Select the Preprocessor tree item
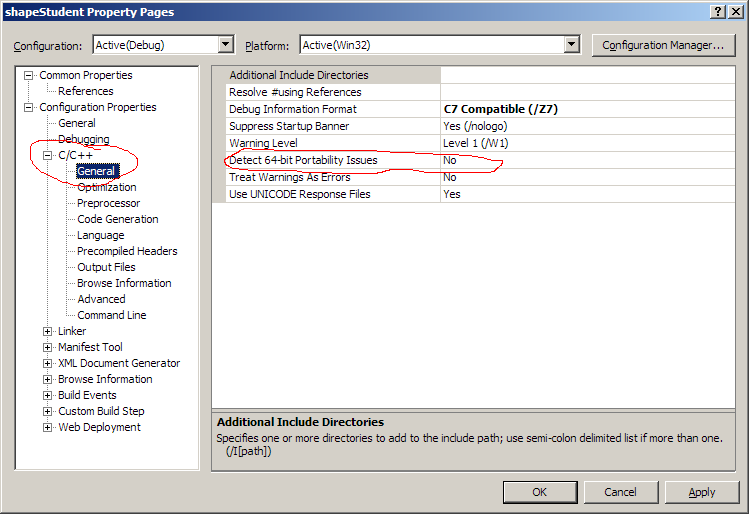This screenshot has height=514, width=749. coord(109,203)
